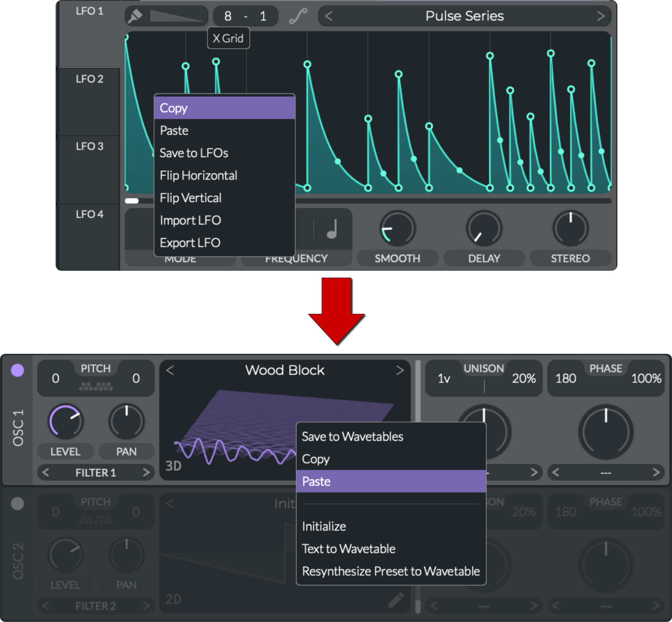Viewport: 672px width, 622px height.
Task: Select next wavetable after Wood Block
Action: (x=400, y=370)
